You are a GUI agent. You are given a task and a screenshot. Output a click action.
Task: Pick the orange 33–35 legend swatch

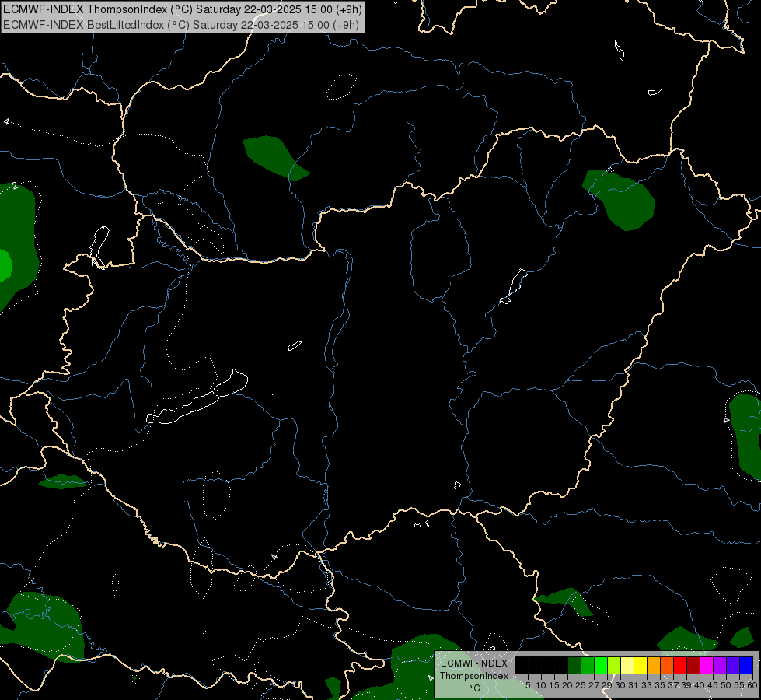(x=654, y=665)
